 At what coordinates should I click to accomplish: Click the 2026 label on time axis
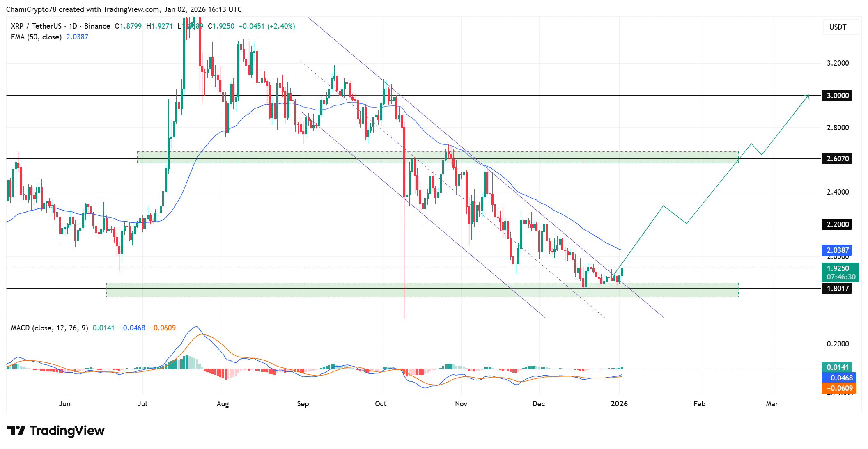click(619, 404)
